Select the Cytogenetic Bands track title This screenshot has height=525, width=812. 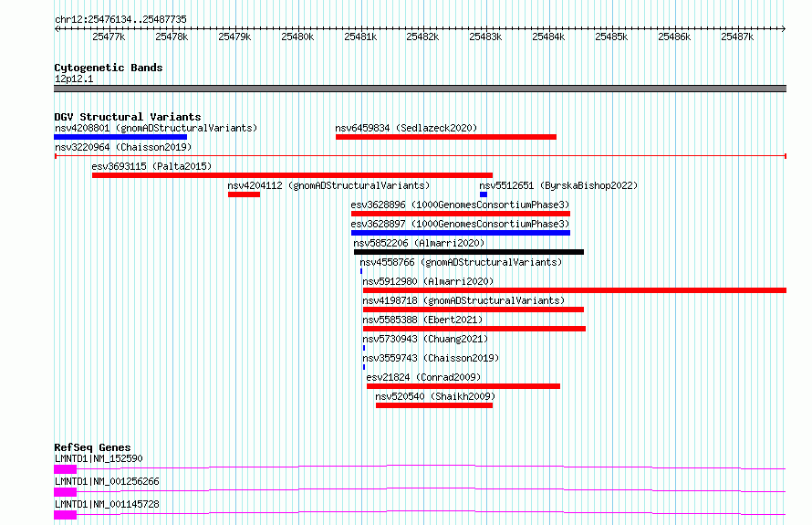[109, 68]
